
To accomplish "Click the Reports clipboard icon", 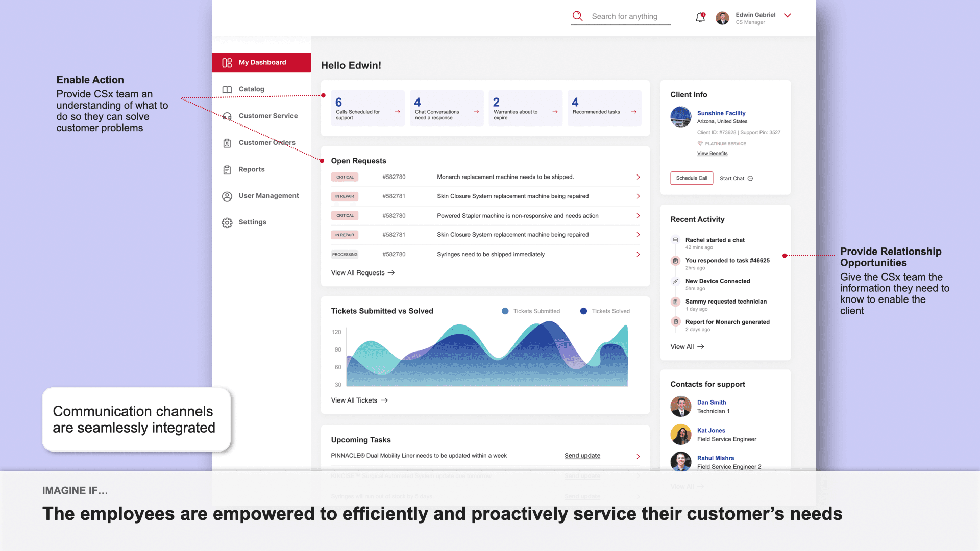I will click(x=227, y=170).
